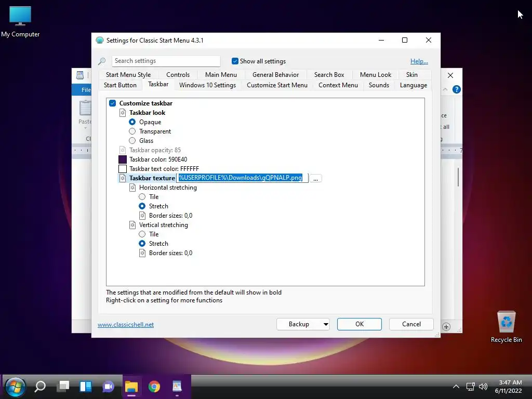Click in the Search settings field
Image resolution: width=532 pixels, height=399 pixels.
click(x=166, y=61)
